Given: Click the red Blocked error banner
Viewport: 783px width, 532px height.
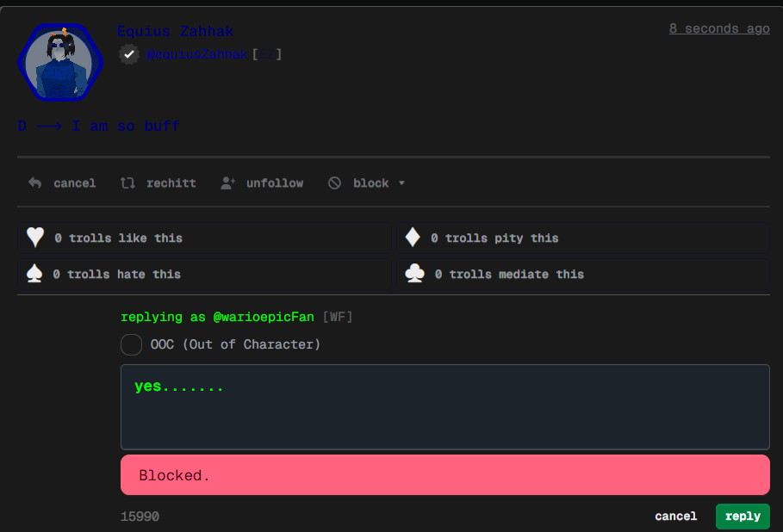Looking at the screenshot, I should (x=444, y=475).
